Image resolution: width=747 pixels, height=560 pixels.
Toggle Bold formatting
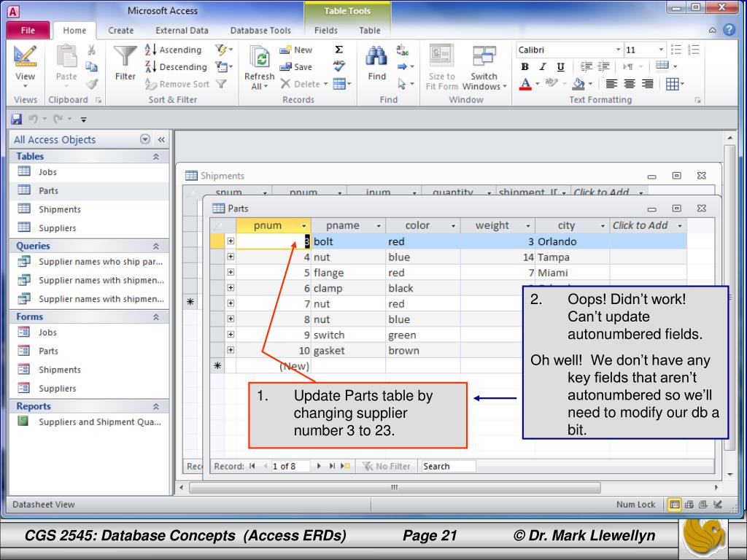point(525,66)
